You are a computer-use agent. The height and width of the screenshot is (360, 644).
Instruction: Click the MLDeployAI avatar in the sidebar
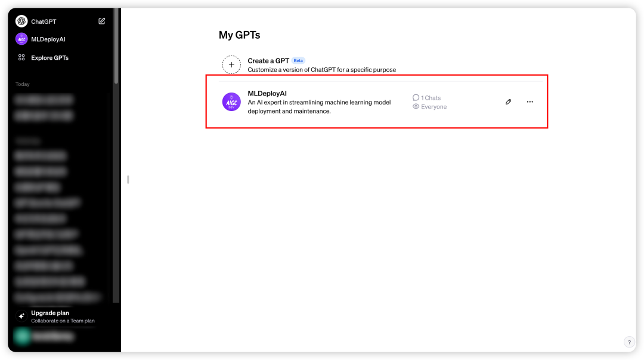pos(21,39)
